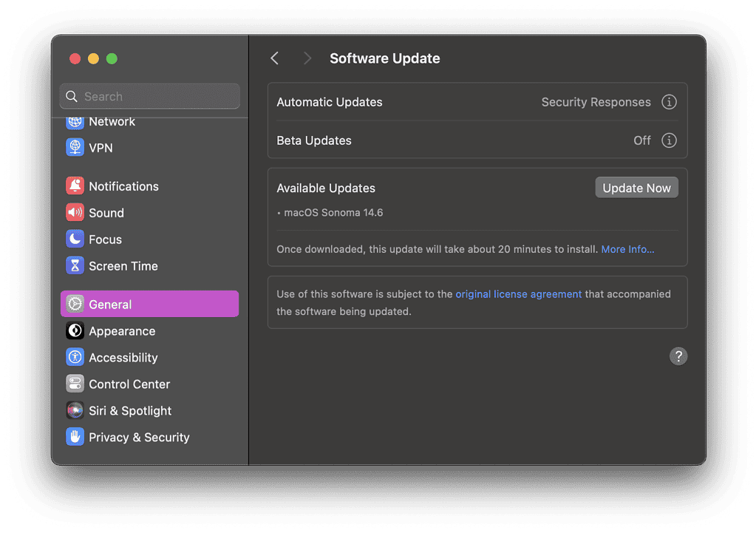Open Appearance settings icon
The height and width of the screenshot is (533, 756).
75,331
